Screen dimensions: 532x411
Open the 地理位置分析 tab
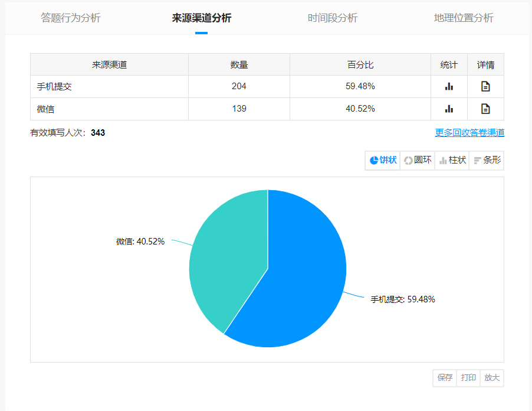[464, 18]
